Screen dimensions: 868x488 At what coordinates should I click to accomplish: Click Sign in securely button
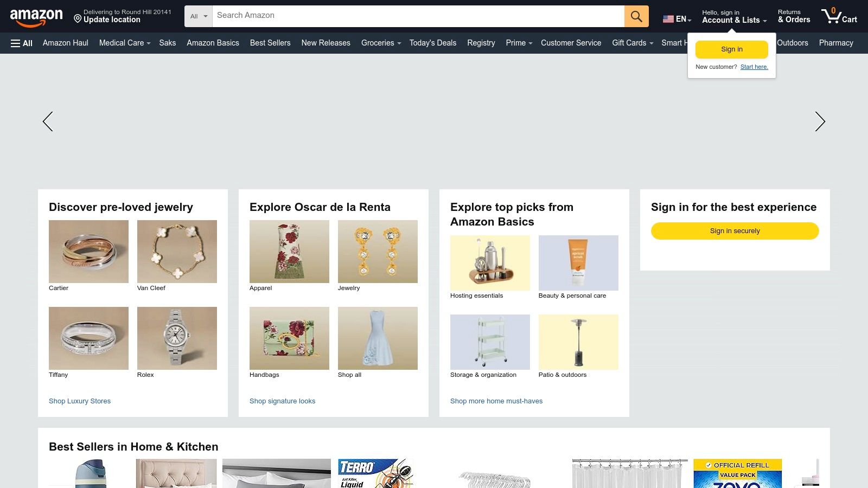[x=735, y=231]
